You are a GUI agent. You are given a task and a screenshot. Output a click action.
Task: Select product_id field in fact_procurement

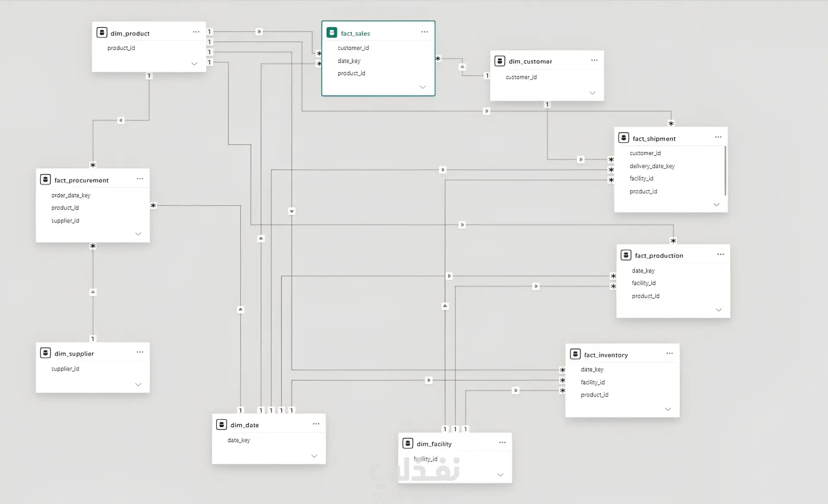click(65, 208)
